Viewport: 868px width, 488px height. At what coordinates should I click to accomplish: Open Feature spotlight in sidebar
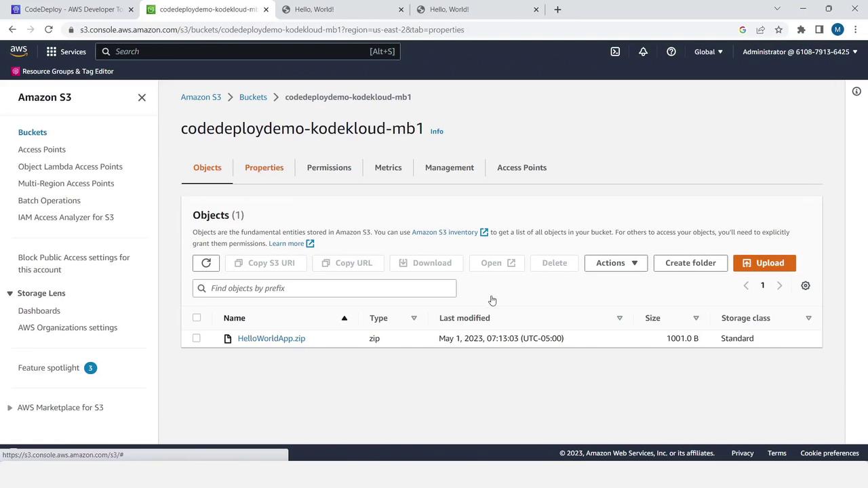[49, 368]
